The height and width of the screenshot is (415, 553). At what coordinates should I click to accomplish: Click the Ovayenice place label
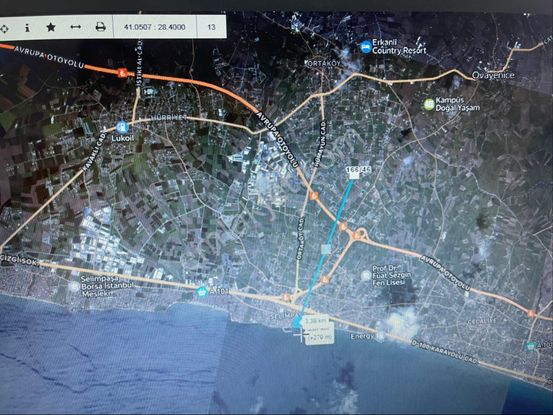(493, 75)
